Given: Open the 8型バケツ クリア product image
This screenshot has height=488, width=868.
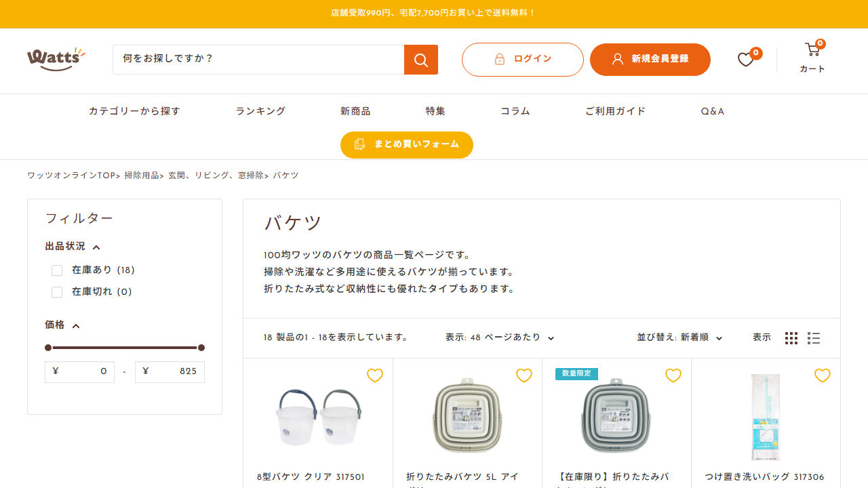Looking at the screenshot, I should click(318, 416).
